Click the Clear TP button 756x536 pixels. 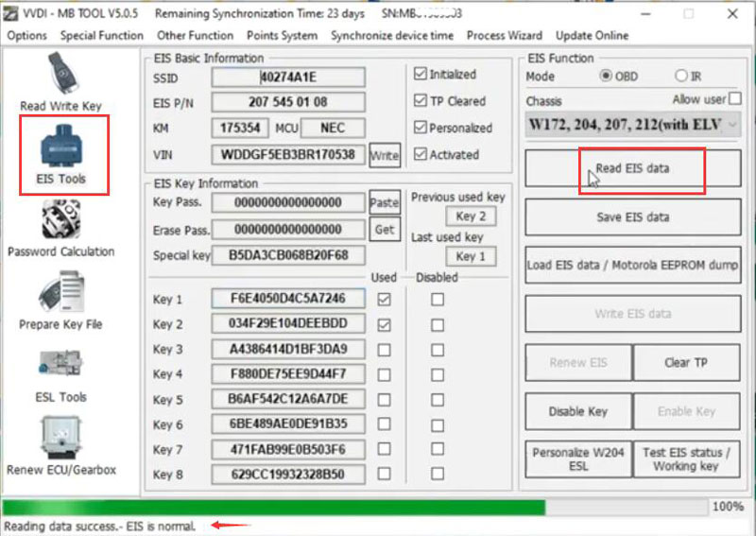coord(686,362)
